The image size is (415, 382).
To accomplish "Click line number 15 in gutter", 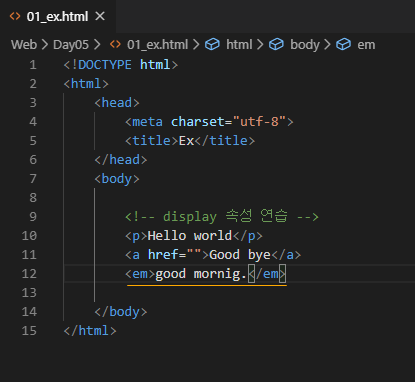I will (x=29, y=331).
